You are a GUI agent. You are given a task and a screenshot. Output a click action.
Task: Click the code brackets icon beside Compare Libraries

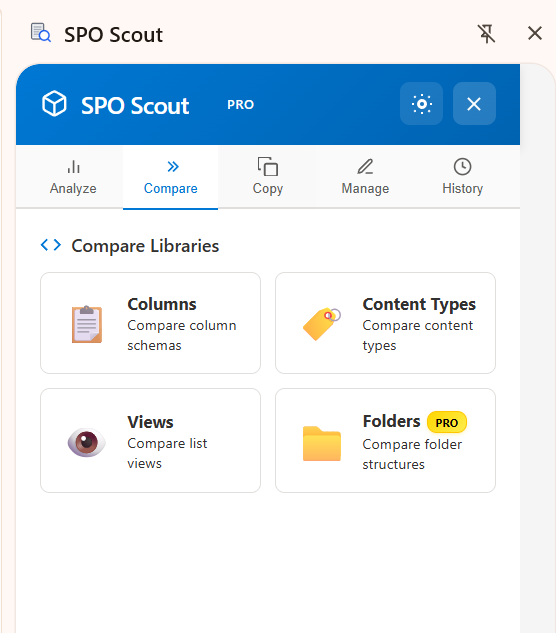(x=51, y=245)
